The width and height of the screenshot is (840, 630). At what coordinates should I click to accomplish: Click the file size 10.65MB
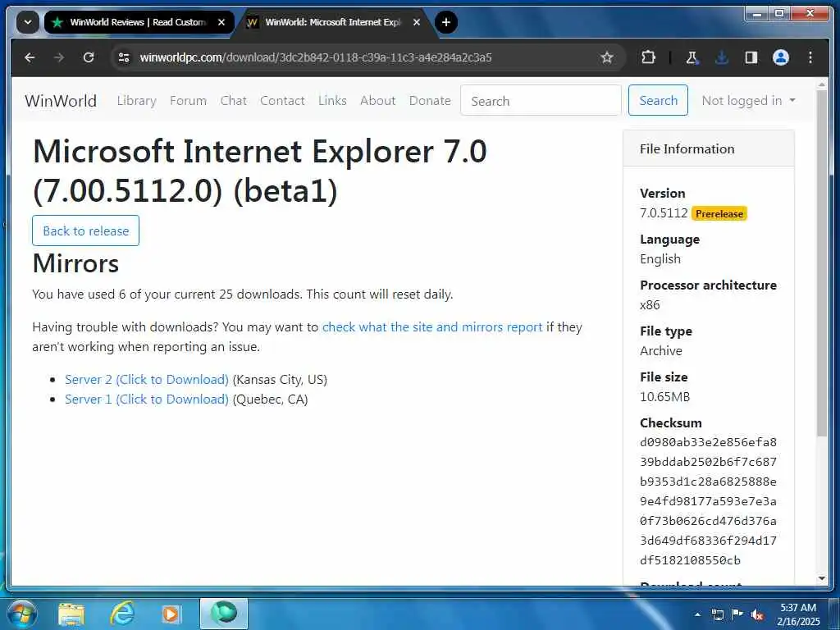coord(664,397)
